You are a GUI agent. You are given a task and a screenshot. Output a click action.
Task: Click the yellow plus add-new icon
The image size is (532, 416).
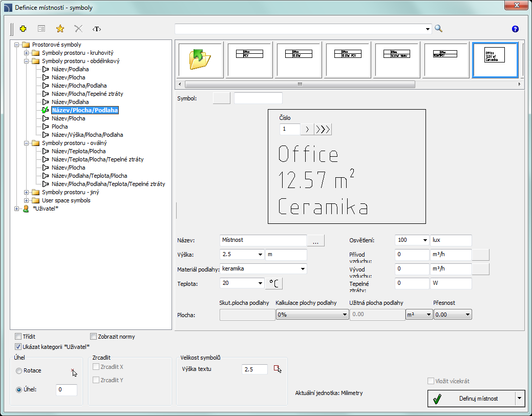coord(23,29)
